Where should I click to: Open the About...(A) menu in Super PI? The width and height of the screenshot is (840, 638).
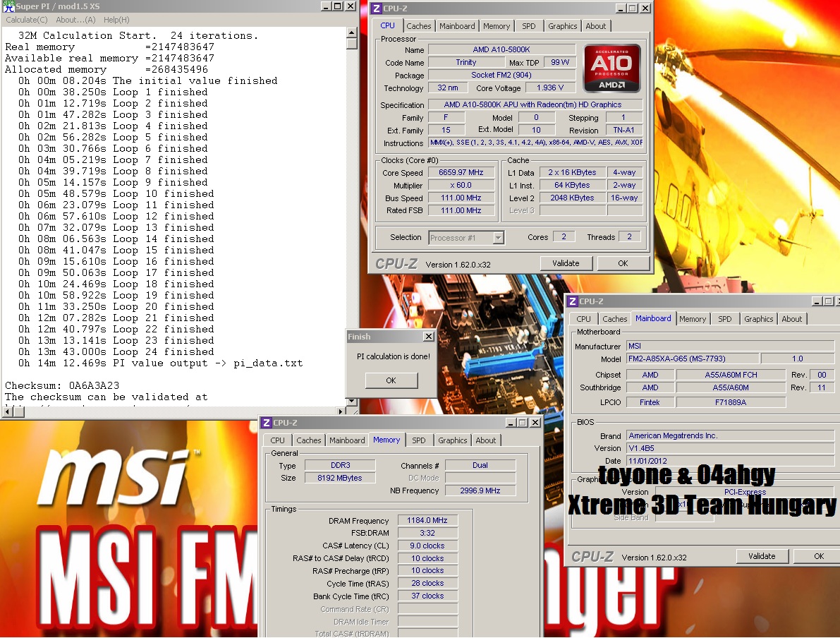[75, 20]
